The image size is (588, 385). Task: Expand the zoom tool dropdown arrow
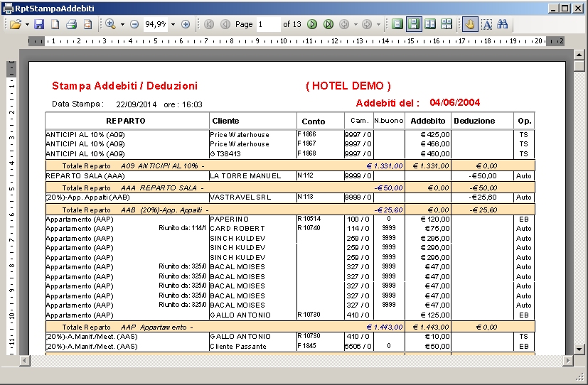pyautogui.click(x=122, y=25)
